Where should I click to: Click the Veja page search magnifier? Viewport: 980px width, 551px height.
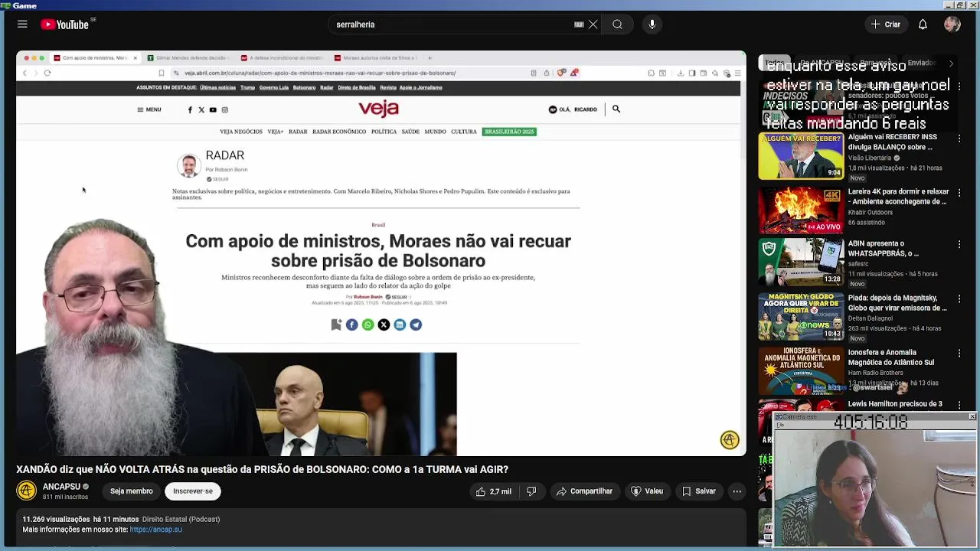[616, 109]
